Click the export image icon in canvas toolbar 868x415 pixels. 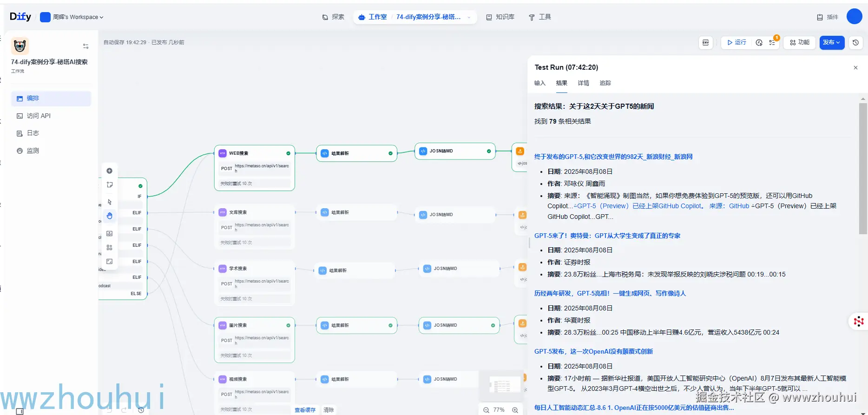tap(110, 233)
